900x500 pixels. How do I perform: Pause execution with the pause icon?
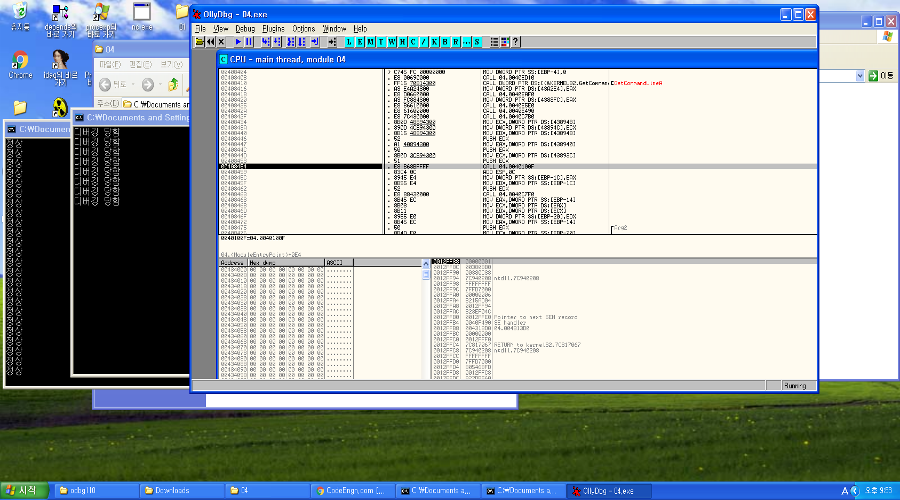click(x=249, y=42)
